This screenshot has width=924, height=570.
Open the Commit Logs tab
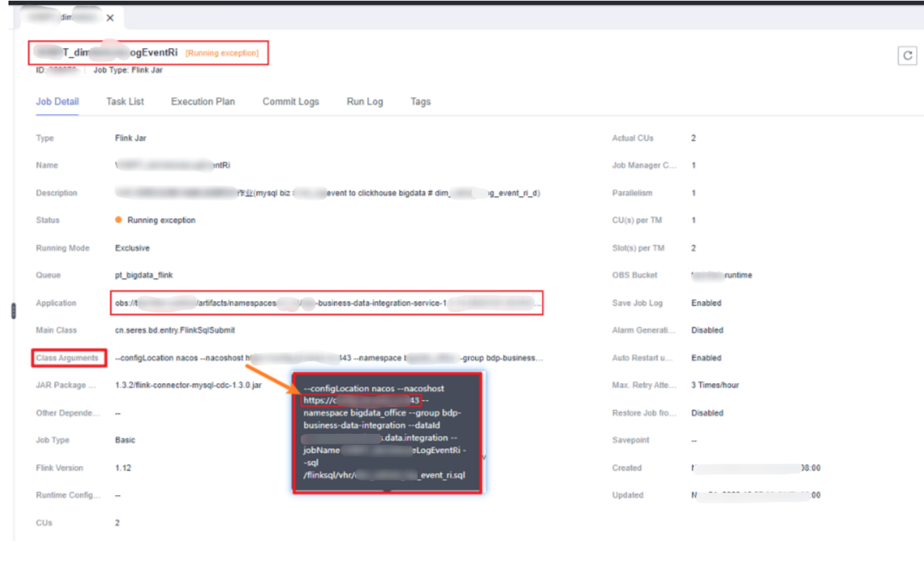(291, 102)
